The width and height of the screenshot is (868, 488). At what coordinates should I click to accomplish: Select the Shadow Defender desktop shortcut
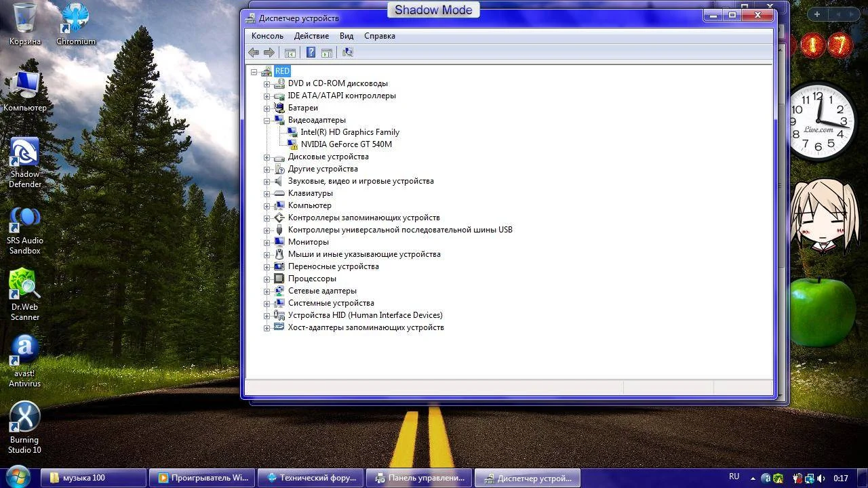pyautogui.click(x=25, y=163)
